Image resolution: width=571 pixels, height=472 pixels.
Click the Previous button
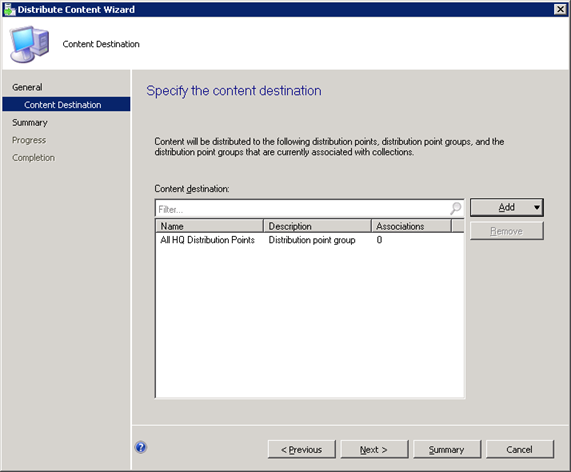click(x=302, y=449)
